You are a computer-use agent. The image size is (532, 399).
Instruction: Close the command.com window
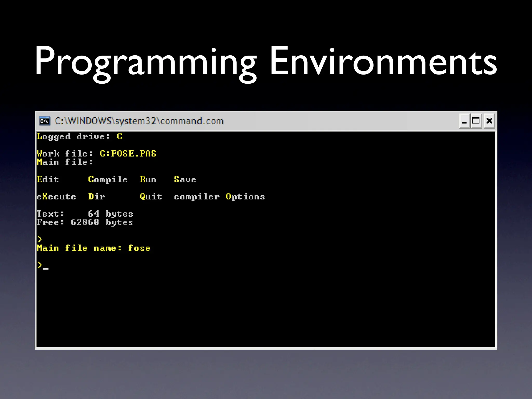pyautogui.click(x=489, y=121)
